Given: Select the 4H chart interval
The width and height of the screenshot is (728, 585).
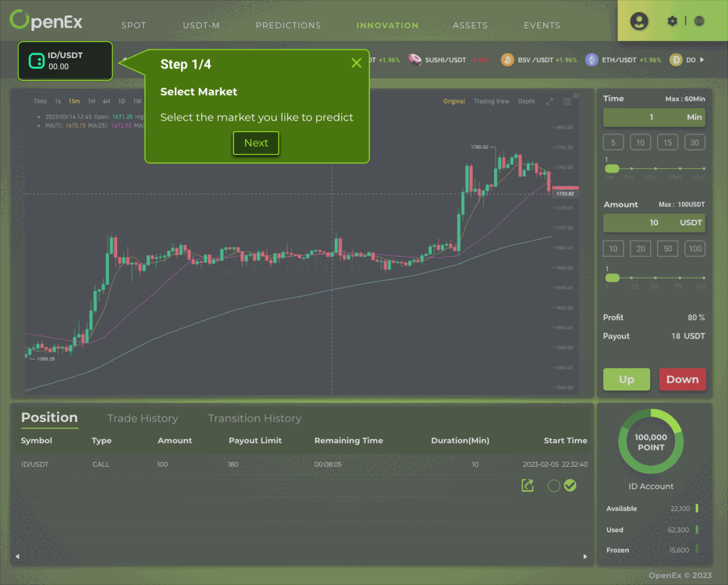Looking at the screenshot, I should click(106, 101).
